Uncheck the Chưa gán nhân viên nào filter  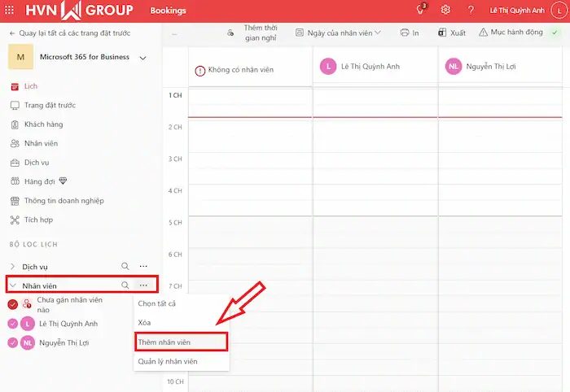(12, 304)
